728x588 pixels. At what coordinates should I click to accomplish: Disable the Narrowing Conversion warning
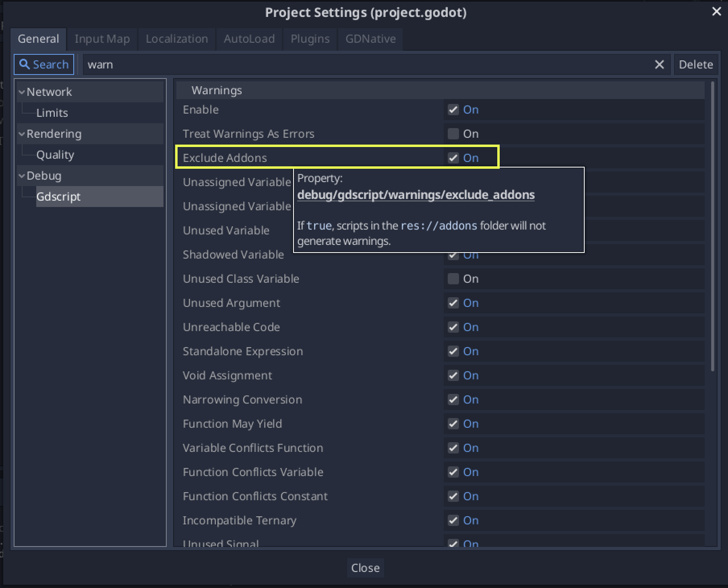click(x=453, y=400)
